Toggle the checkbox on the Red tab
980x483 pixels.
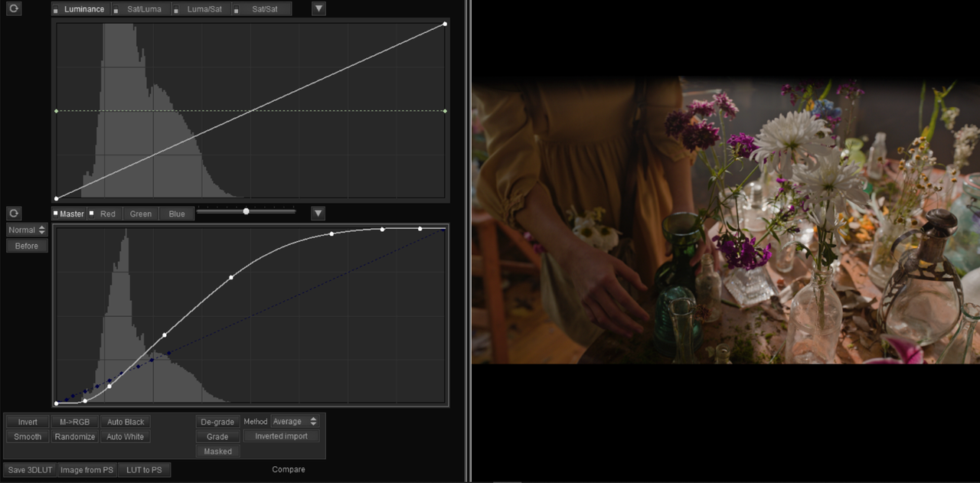92,213
